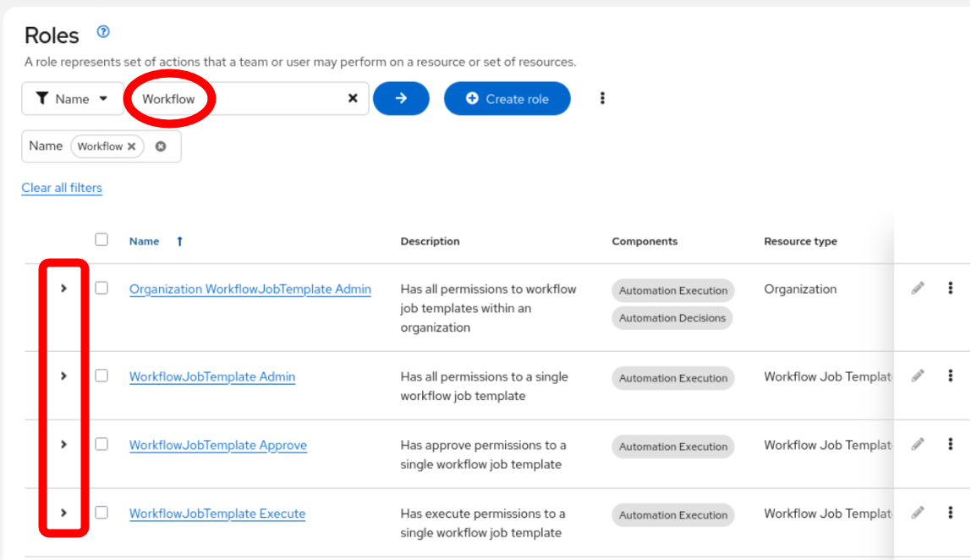The width and height of the screenshot is (971, 560).
Task: Edit the Organization WorkflowJobTemplate Admin role with the pencil
Action: coord(918,288)
